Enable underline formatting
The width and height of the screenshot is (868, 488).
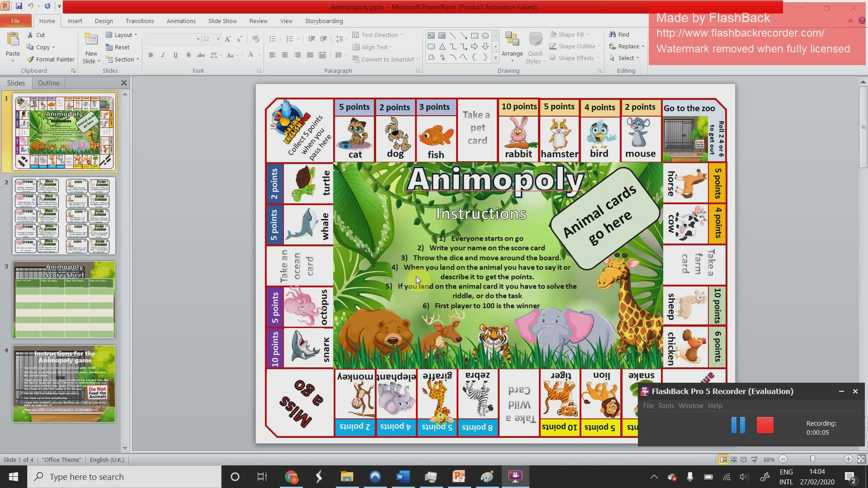click(x=175, y=55)
